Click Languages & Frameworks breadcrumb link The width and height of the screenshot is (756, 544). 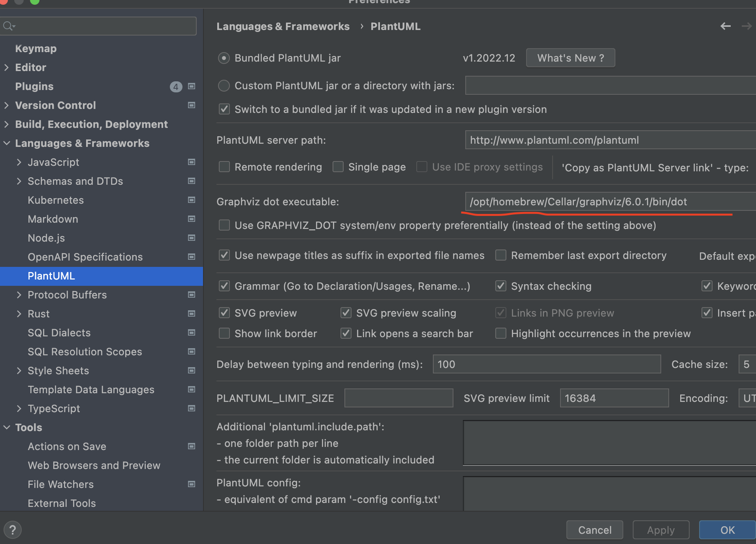pos(283,26)
